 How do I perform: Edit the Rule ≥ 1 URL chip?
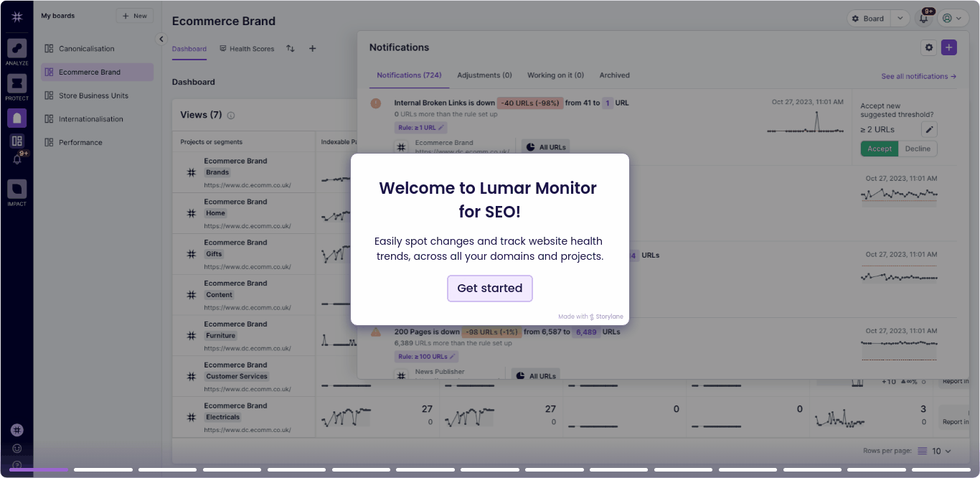click(420, 128)
